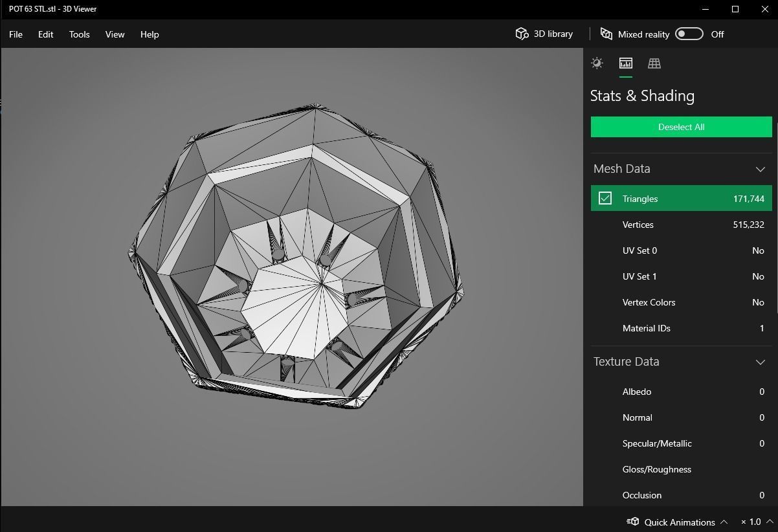Click the Deselect All button

(681, 127)
